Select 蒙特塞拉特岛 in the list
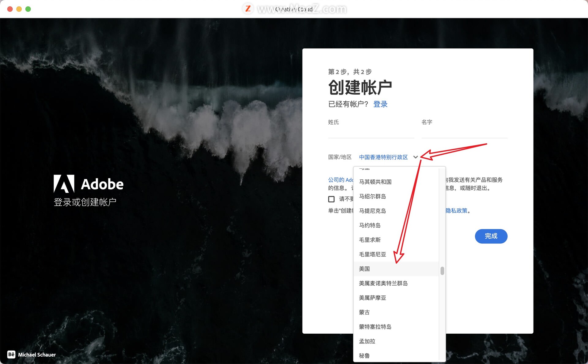 click(396, 327)
